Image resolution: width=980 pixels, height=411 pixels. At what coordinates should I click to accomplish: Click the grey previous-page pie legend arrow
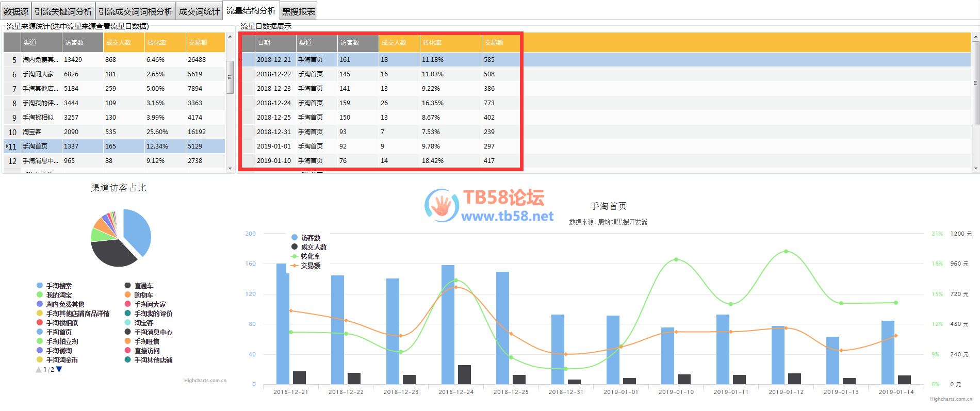click(x=39, y=369)
